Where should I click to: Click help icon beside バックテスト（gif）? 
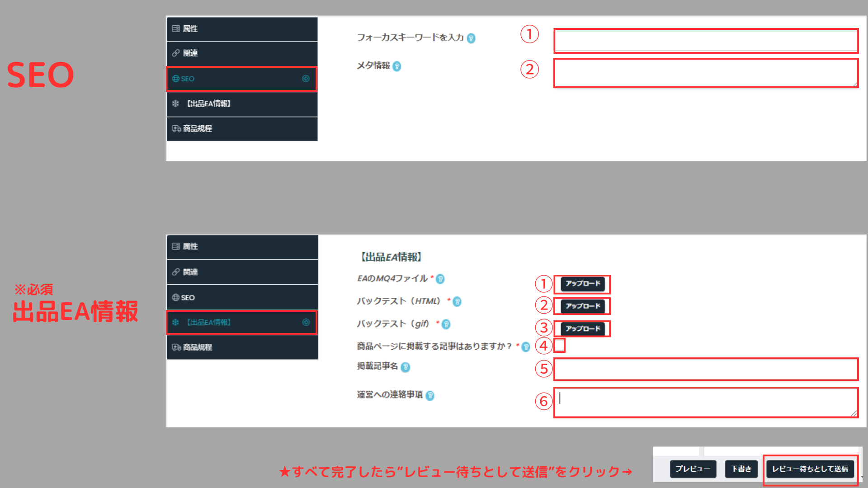tap(446, 324)
